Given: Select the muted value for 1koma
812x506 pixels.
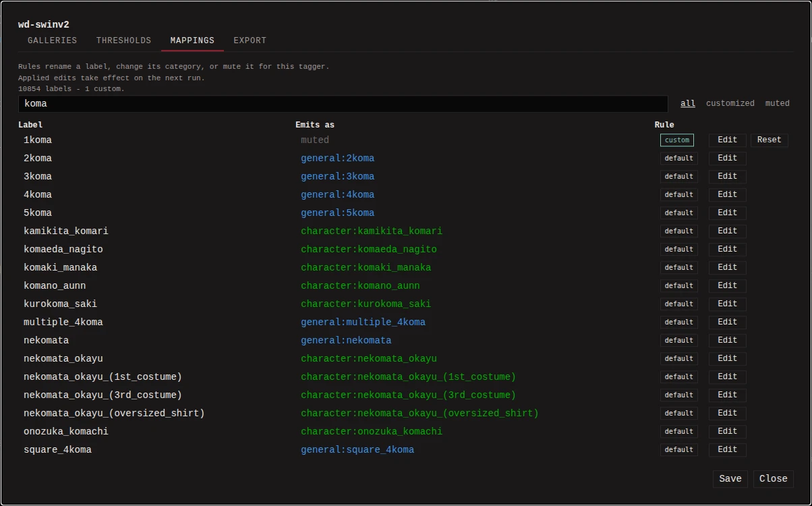Looking at the screenshot, I should [x=315, y=140].
